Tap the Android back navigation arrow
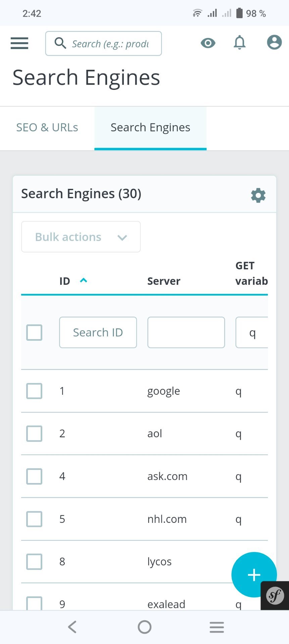This screenshot has width=289, height=644. coord(72,627)
